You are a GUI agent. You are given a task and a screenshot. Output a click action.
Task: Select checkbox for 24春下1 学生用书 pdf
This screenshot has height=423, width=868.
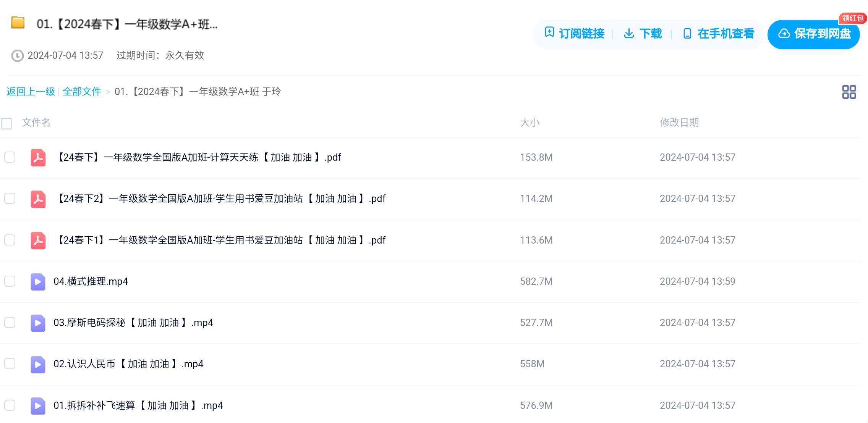pyautogui.click(x=10, y=240)
